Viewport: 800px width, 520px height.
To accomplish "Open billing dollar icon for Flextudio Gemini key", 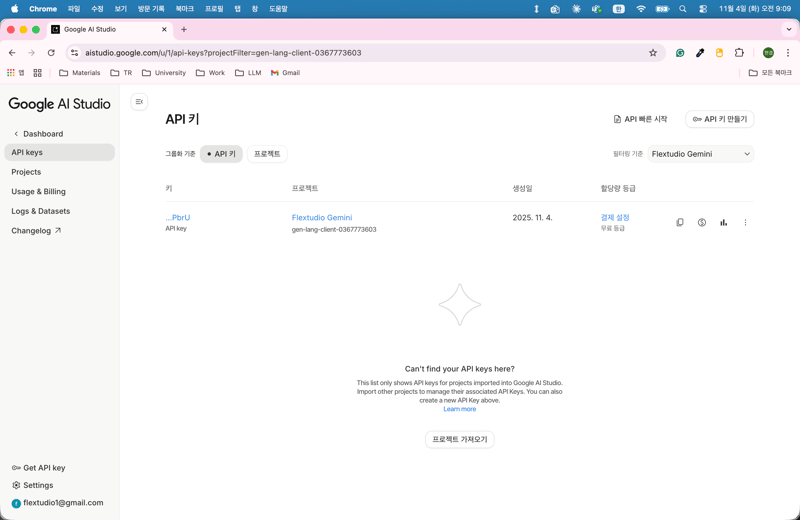I will [x=702, y=222].
